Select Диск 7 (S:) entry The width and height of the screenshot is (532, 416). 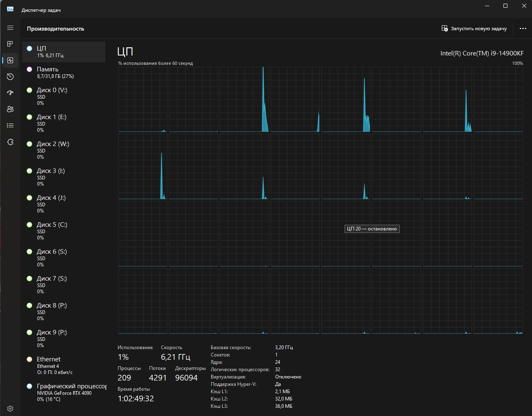(63, 285)
